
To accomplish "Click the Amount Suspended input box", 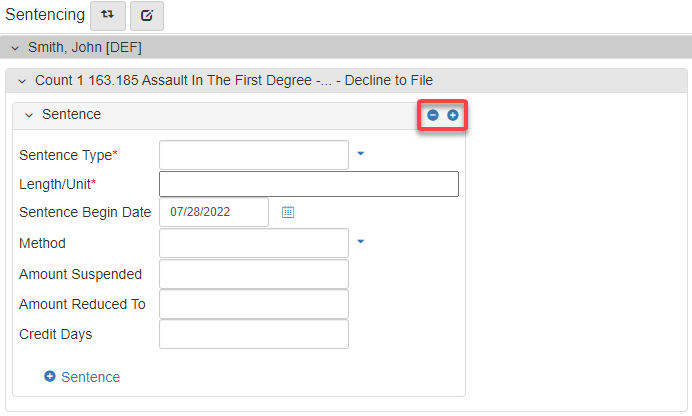I will [x=253, y=274].
